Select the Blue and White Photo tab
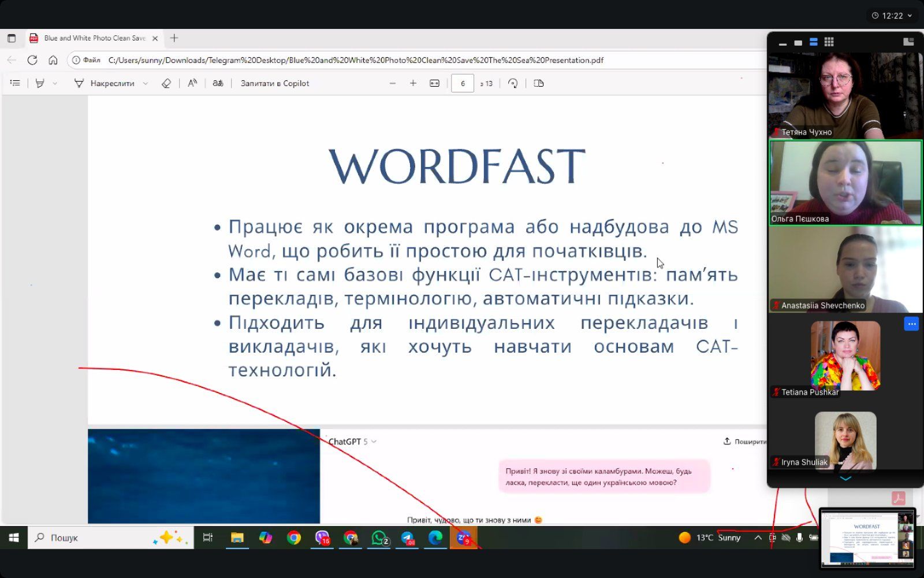Image resolution: width=924 pixels, height=578 pixels. pyautogui.click(x=95, y=38)
